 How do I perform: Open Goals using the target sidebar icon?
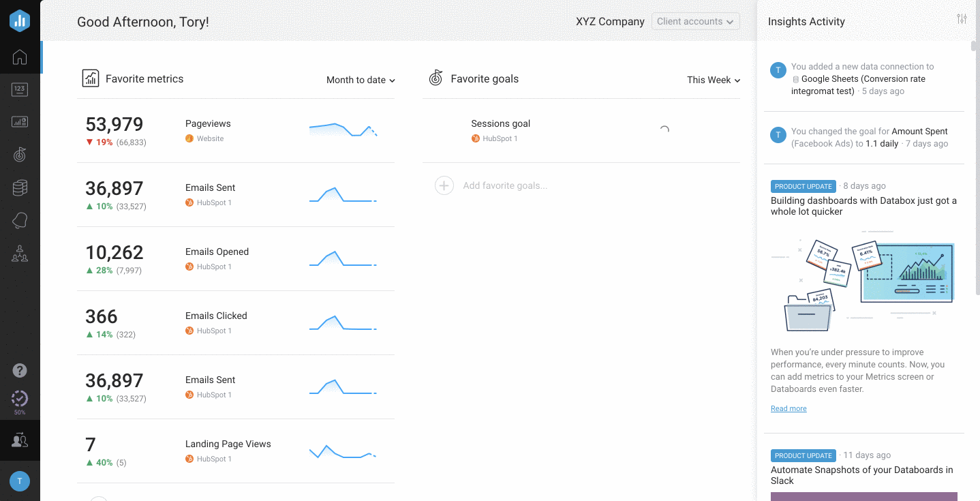[19, 154]
